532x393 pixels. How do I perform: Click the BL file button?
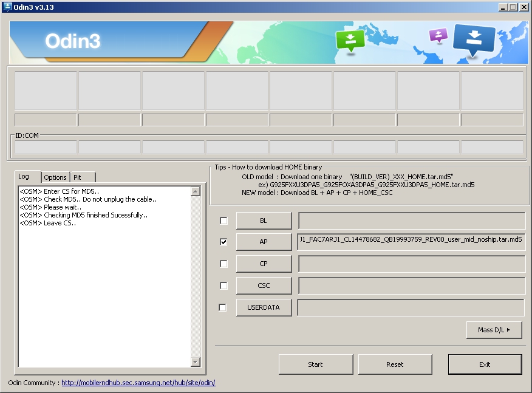point(264,221)
